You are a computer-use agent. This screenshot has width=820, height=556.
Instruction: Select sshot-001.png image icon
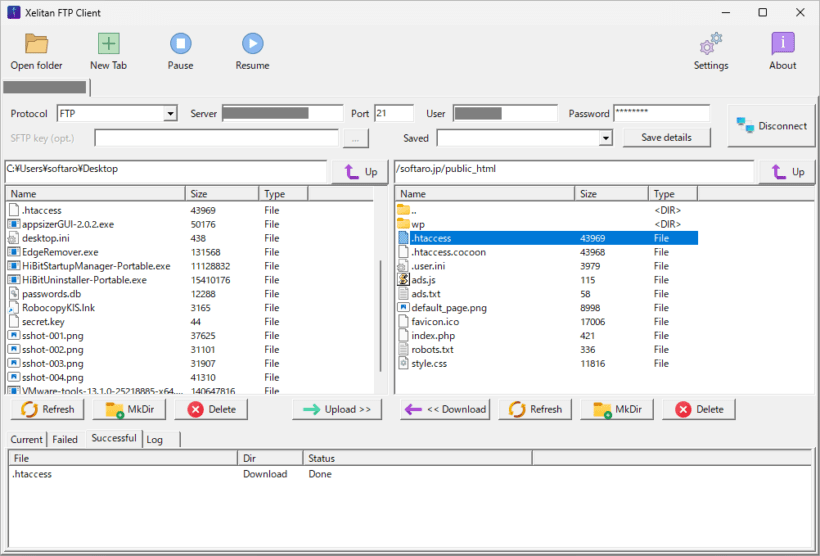coord(14,335)
